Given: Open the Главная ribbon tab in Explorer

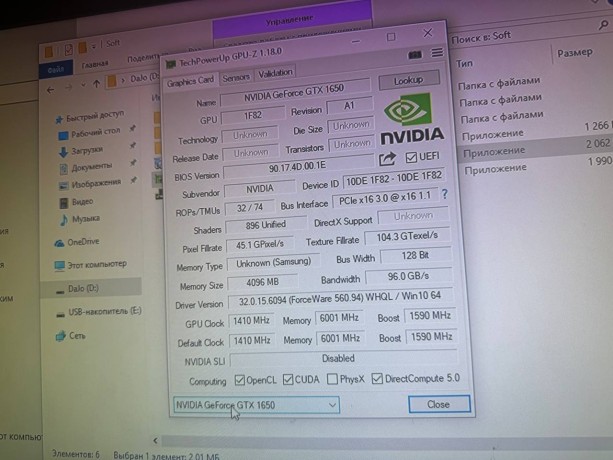Looking at the screenshot, I should (95, 64).
